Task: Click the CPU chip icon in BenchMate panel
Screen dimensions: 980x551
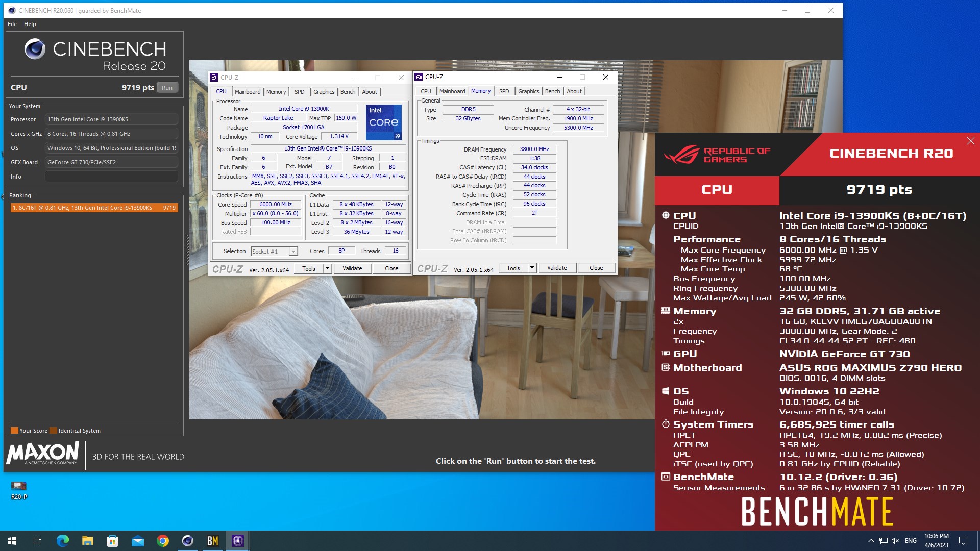Action: coord(666,215)
